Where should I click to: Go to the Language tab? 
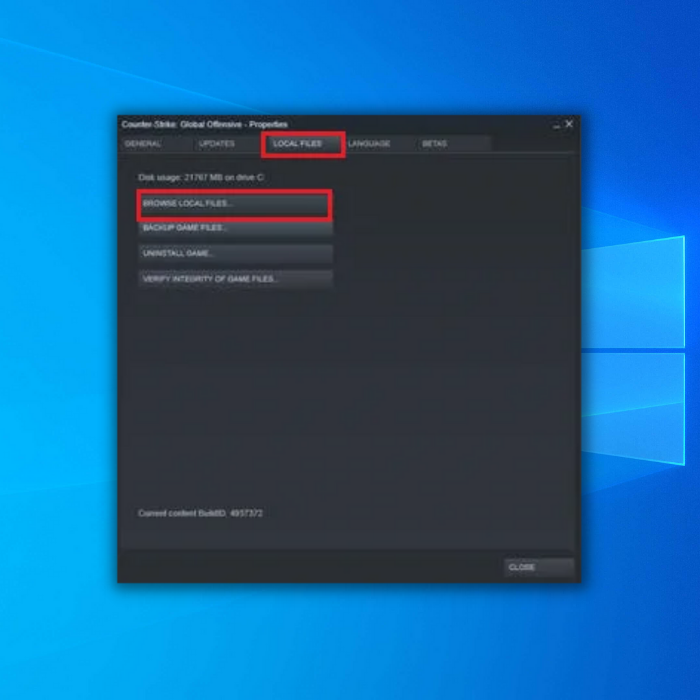(x=379, y=144)
